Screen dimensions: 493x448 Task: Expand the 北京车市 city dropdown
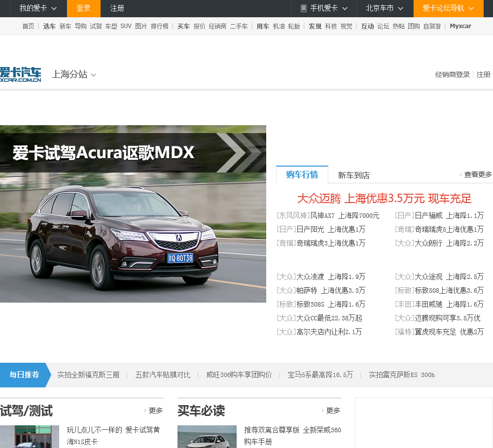click(385, 8)
